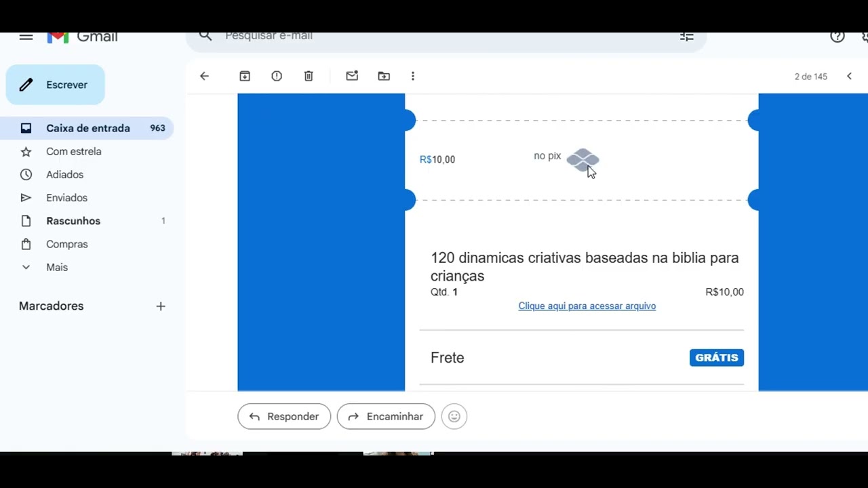Image resolution: width=868 pixels, height=488 pixels.
Task: Move email to a folder
Action: (384, 76)
